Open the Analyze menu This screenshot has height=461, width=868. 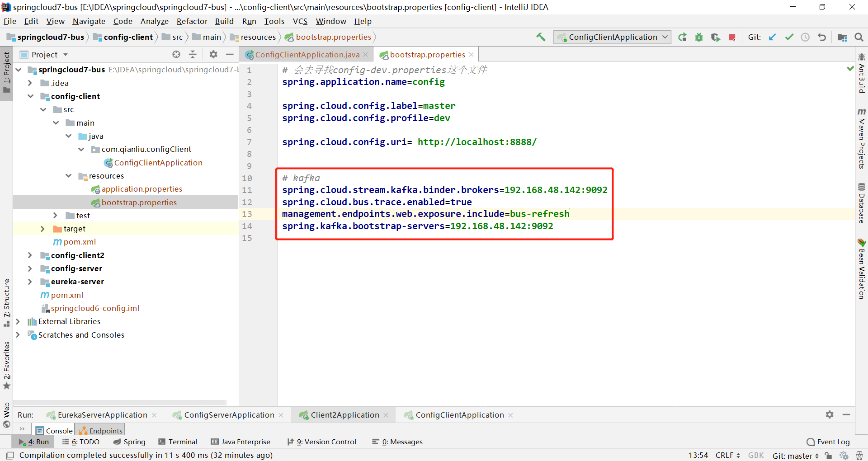click(x=154, y=21)
